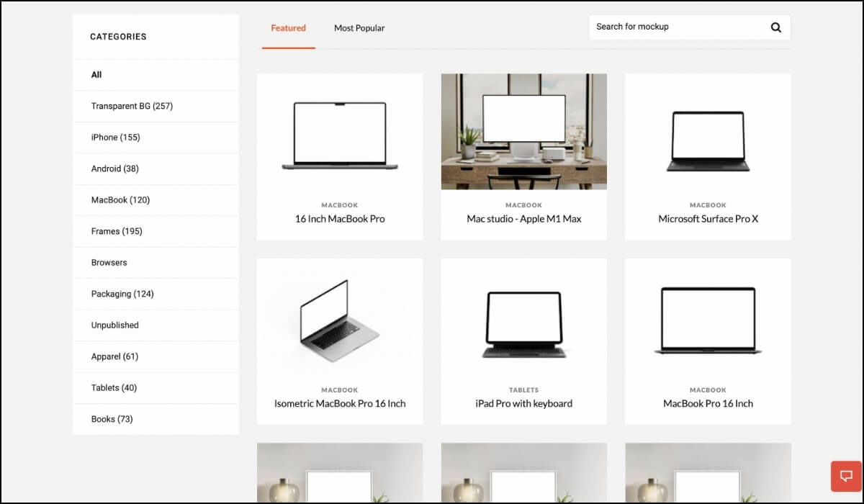Open Frames (195) category
Viewport: 864px width, 504px height.
coord(156,231)
